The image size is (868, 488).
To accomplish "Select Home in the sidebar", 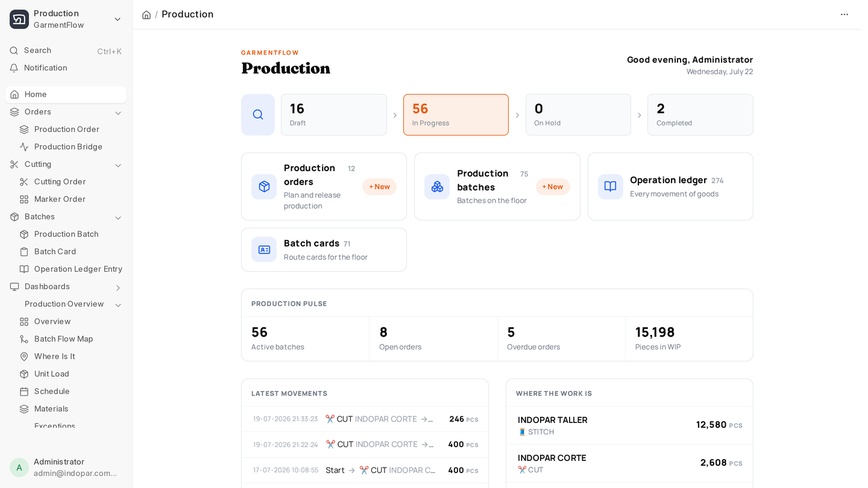I will tap(66, 95).
